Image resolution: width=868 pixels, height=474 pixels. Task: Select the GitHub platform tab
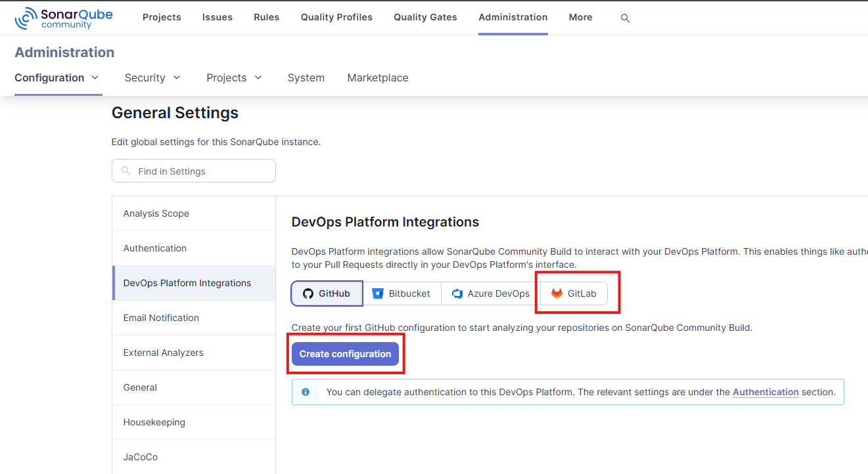coord(327,293)
